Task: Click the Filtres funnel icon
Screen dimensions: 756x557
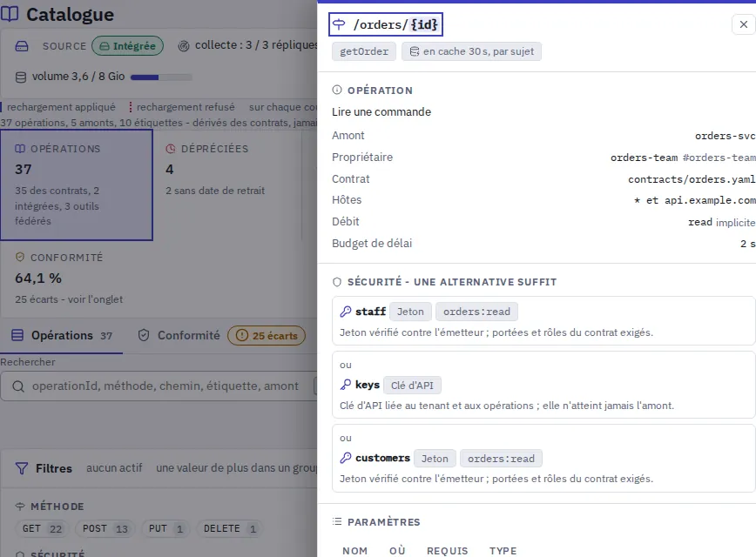Action: coord(22,468)
